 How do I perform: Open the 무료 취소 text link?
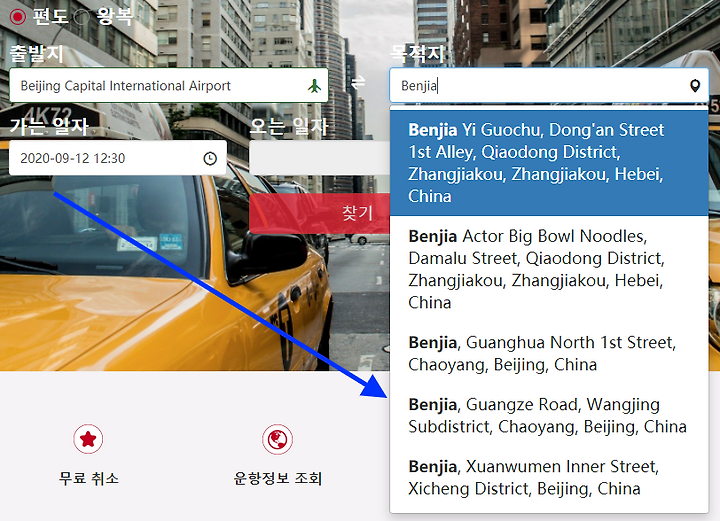(x=89, y=478)
